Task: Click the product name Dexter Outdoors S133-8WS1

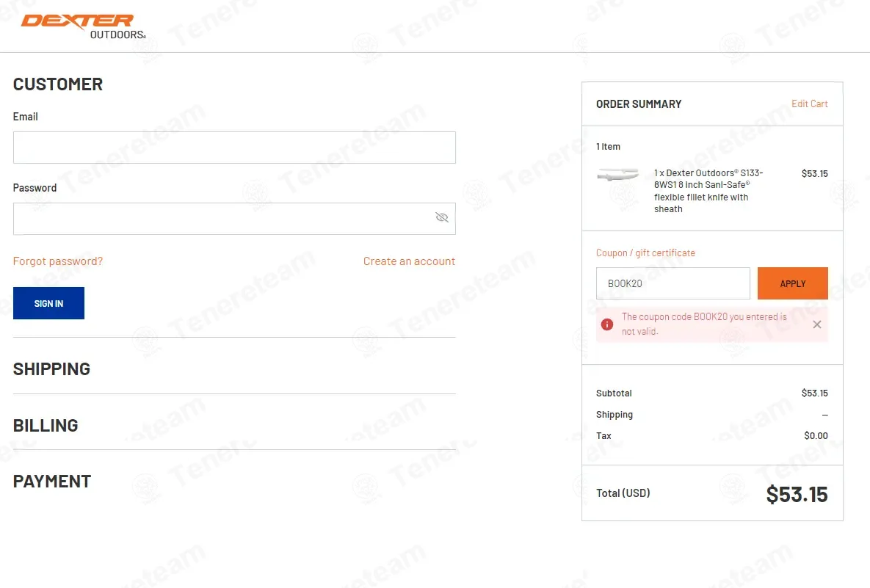Action: (x=708, y=191)
